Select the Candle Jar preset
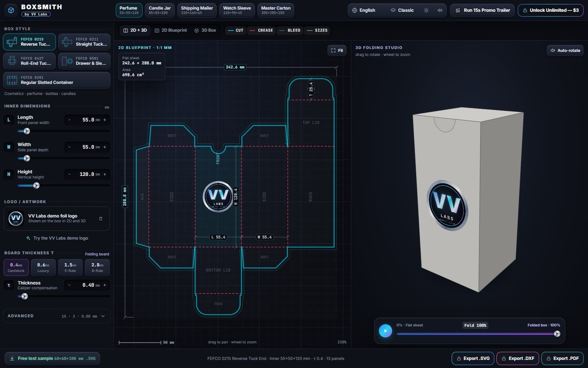The height and width of the screenshot is (368, 588). tap(160, 10)
